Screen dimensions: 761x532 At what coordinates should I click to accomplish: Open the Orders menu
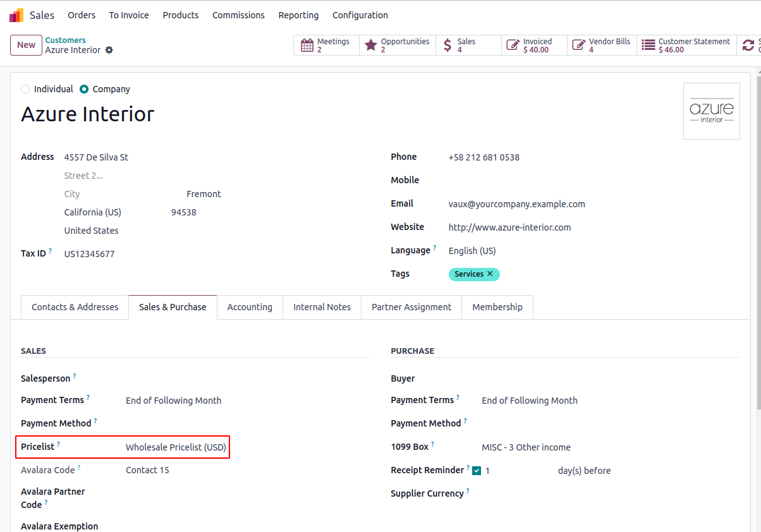coord(82,15)
